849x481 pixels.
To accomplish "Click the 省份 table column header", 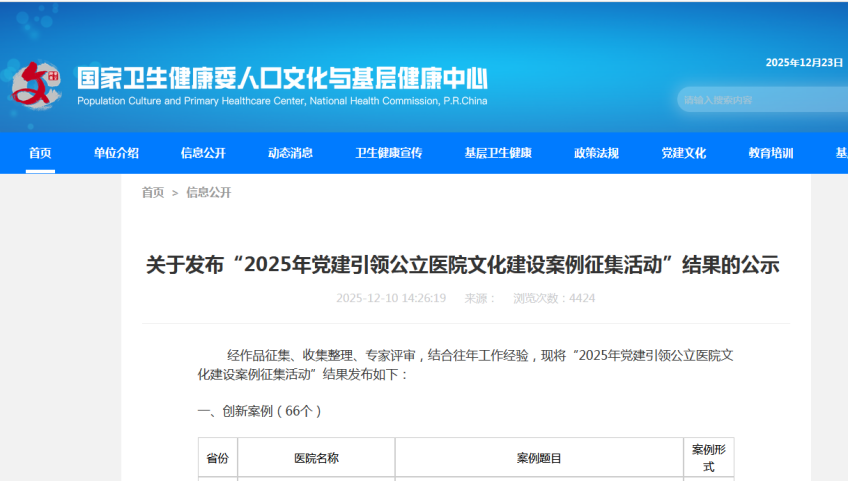I will pyautogui.click(x=217, y=458).
